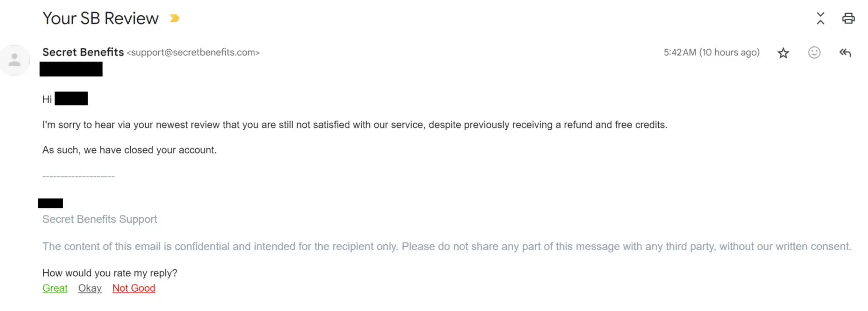
Task: Star this Secret Benefits email
Action: 783,53
